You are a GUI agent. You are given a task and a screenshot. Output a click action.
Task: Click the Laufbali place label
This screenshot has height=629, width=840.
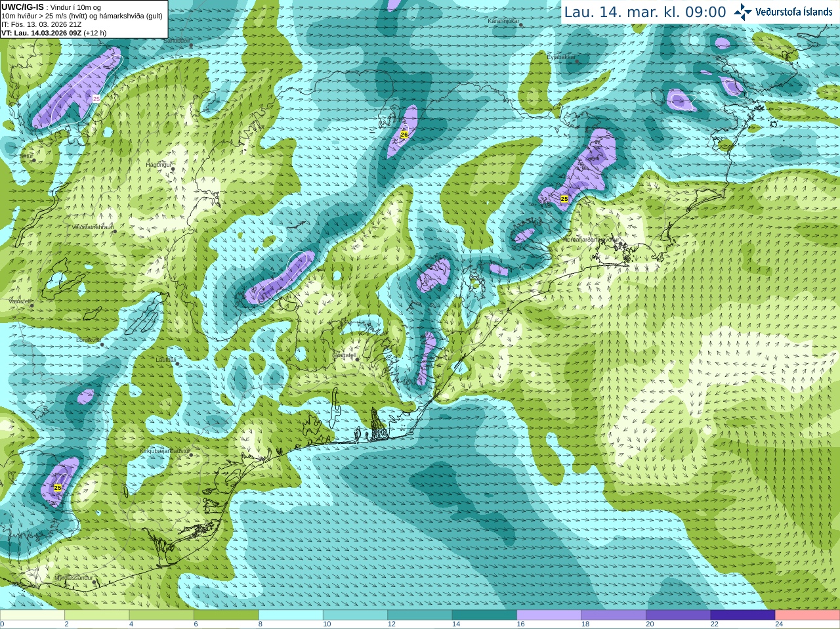point(165,359)
